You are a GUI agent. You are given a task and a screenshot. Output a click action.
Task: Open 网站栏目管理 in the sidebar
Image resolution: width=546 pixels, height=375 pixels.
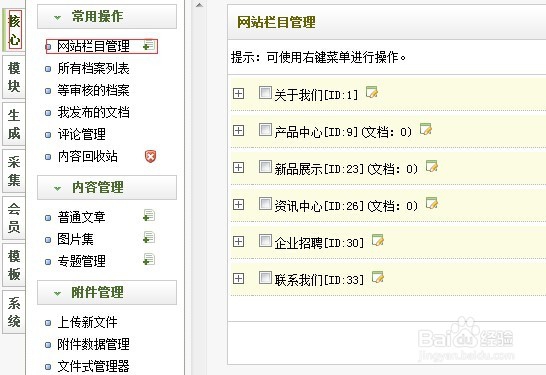[x=93, y=46]
